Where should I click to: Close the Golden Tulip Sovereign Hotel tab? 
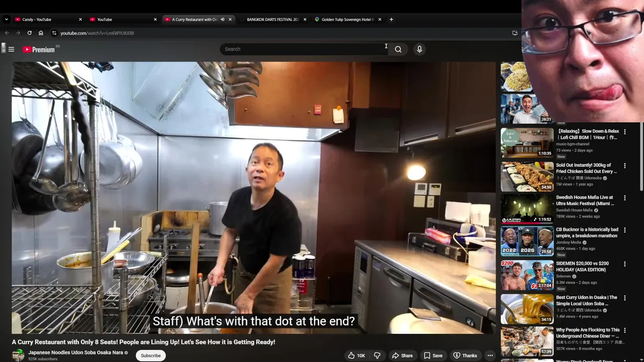click(x=380, y=20)
